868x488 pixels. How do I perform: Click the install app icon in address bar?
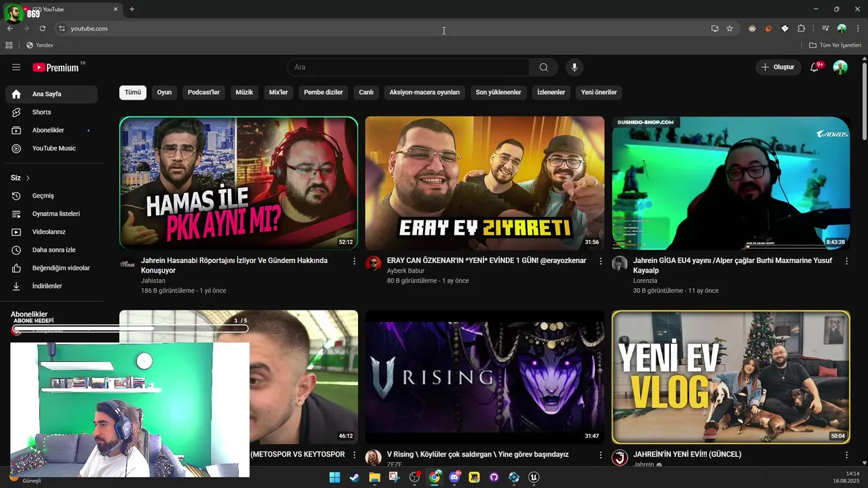click(715, 28)
